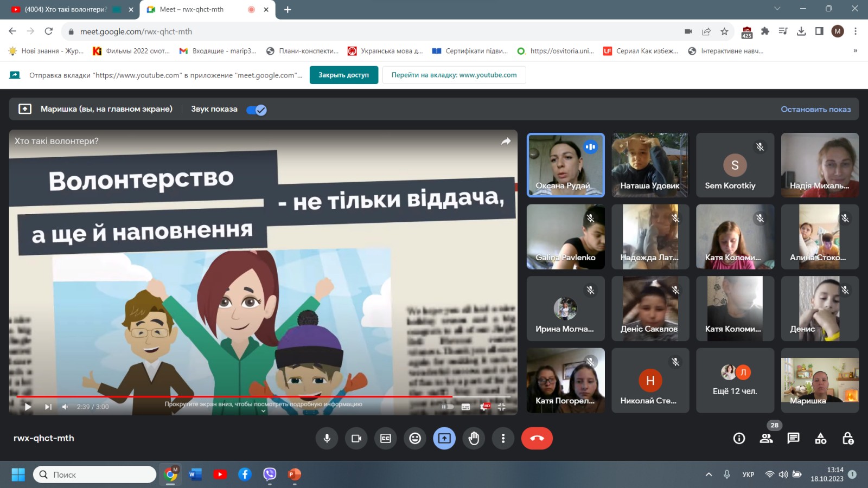868x488 pixels.
Task: Open the 'Інтерактивне навч...' bookmark
Action: (726, 51)
